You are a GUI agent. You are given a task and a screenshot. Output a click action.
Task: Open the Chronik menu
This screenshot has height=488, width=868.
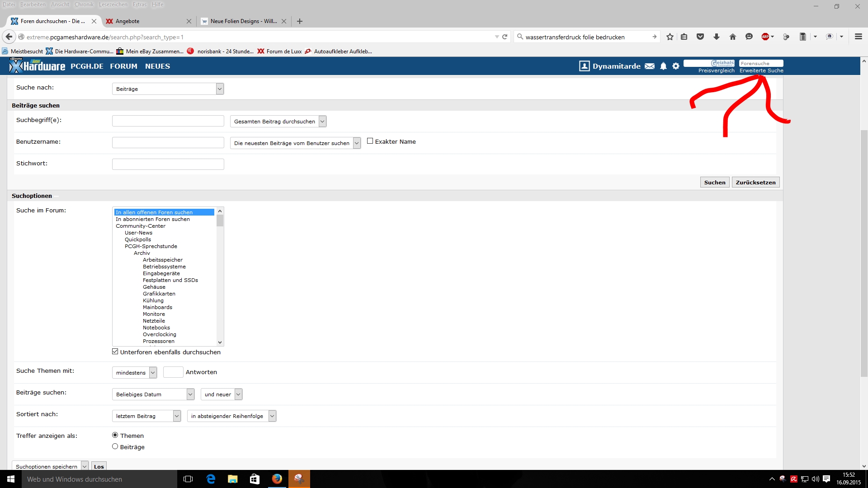(x=84, y=5)
